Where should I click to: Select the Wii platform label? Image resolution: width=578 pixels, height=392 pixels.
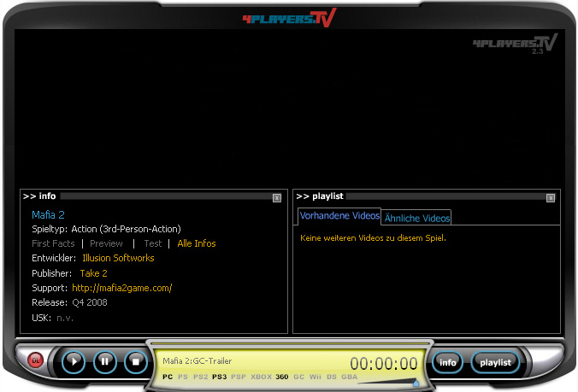(x=316, y=377)
